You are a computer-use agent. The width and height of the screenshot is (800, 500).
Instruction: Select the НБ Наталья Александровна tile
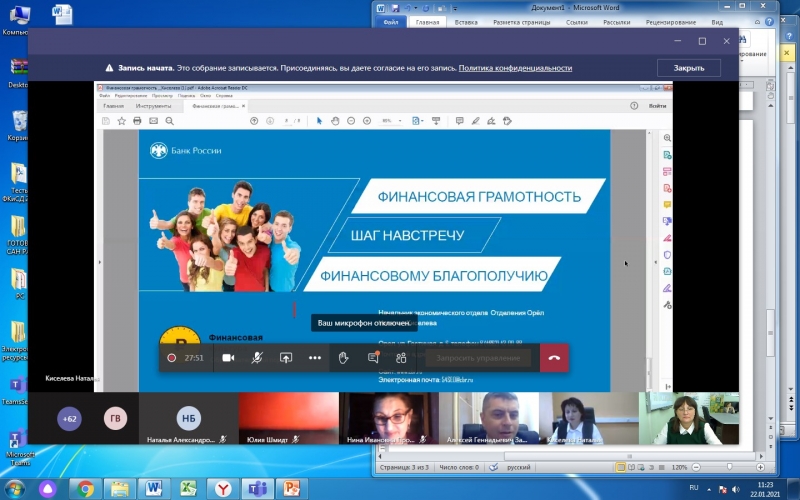point(188,418)
